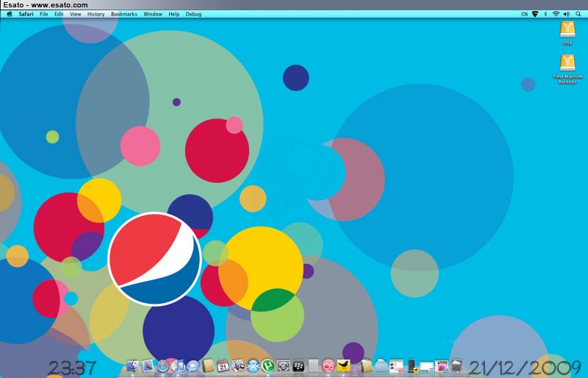The width and height of the screenshot is (588, 378).
Task: Open the Window menu
Action: (153, 14)
